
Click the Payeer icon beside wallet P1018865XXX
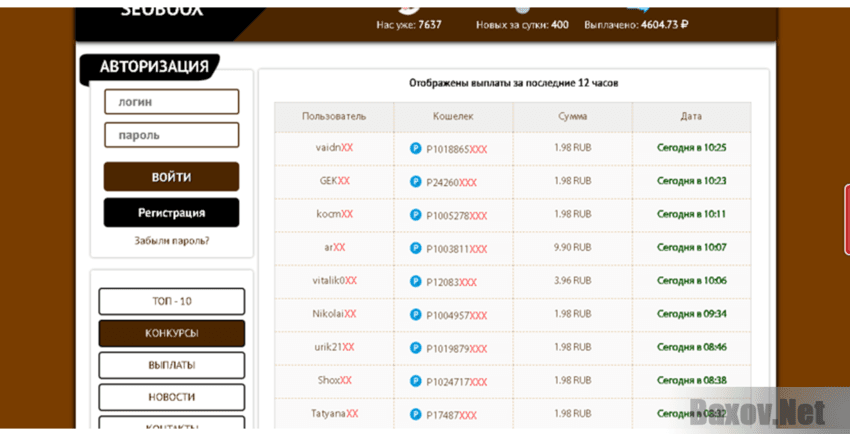[x=416, y=148]
